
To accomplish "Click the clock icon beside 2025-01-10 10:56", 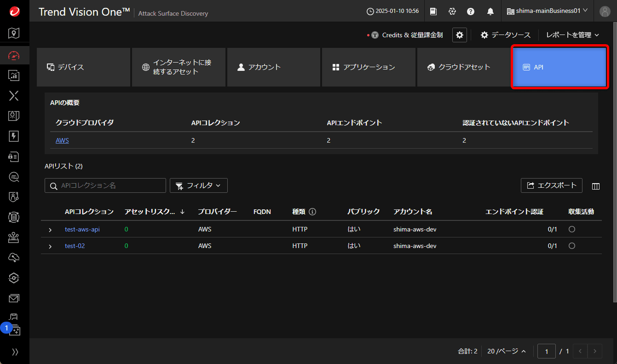I will 370,12.
